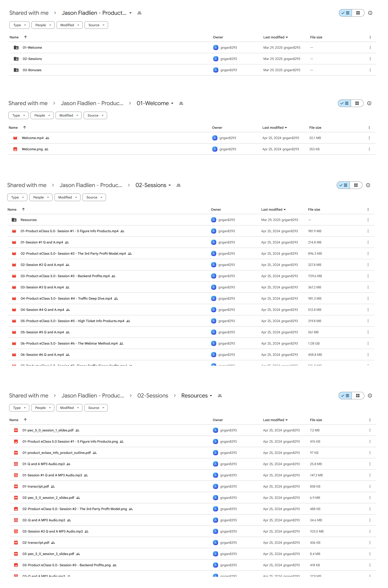Switch to grid layout in the top panel
This screenshot has width=388, height=588.
pyautogui.click(x=358, y=13)
